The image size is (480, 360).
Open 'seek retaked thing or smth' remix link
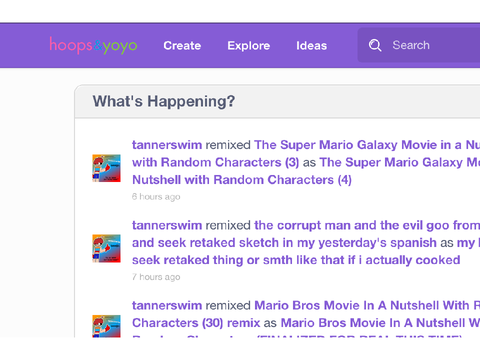(296, 260)
